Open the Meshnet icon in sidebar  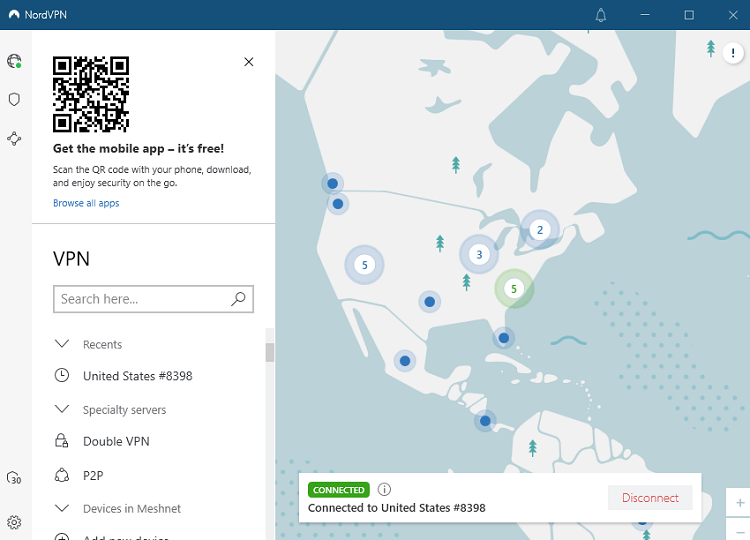pos(14,139)
